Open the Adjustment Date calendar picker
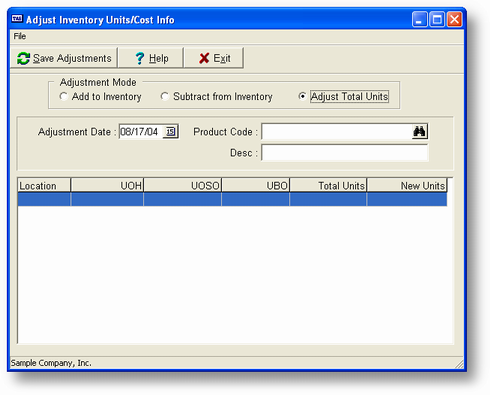490x395 pixels. [x=171, y=132]
